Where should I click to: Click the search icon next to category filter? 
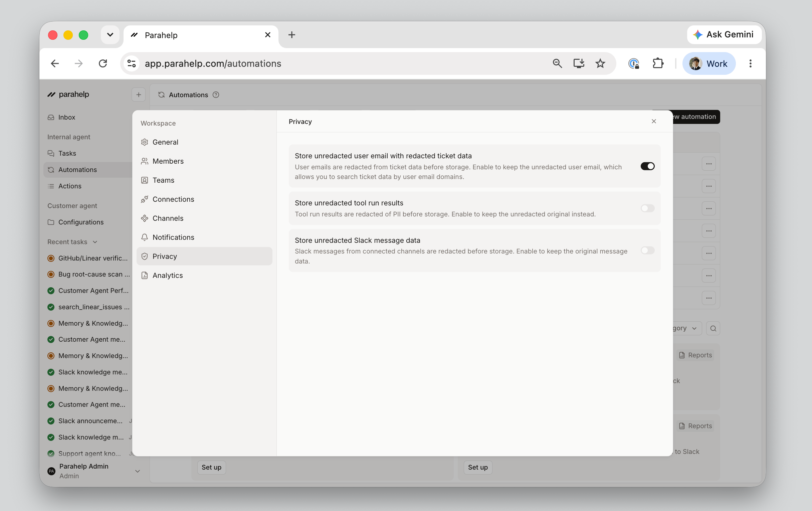(x=713, y=329)
